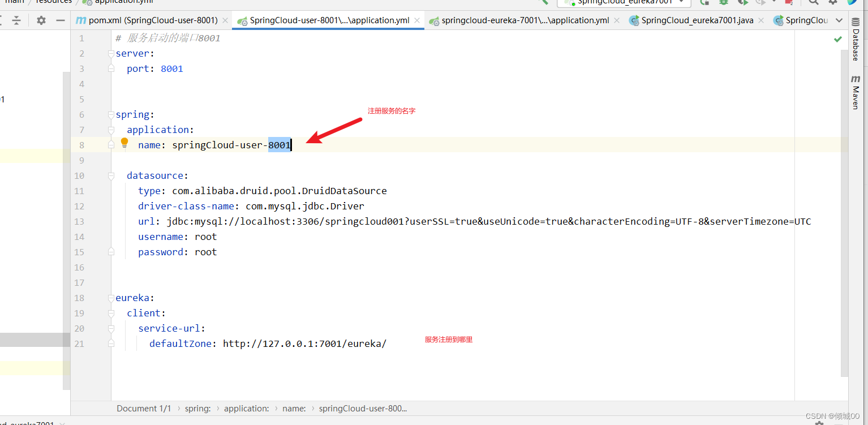
Task: Open the Database tool window
Action: tap(856, 39)
